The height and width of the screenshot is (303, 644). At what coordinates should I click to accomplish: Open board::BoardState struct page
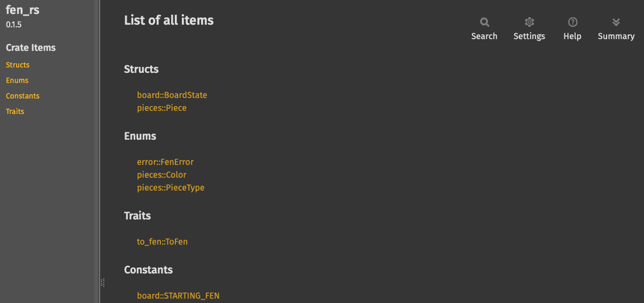172,95
